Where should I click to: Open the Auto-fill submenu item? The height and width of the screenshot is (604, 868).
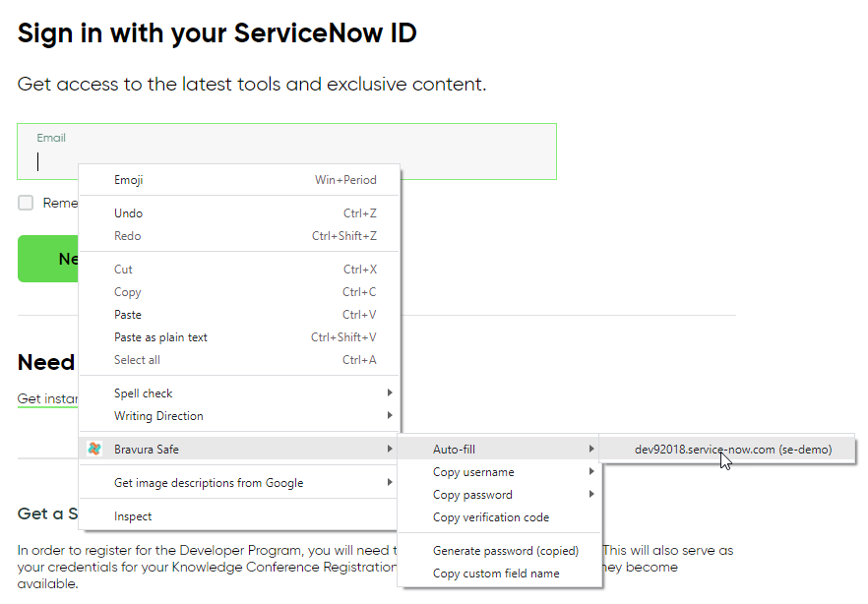click(x=454, y=450)
